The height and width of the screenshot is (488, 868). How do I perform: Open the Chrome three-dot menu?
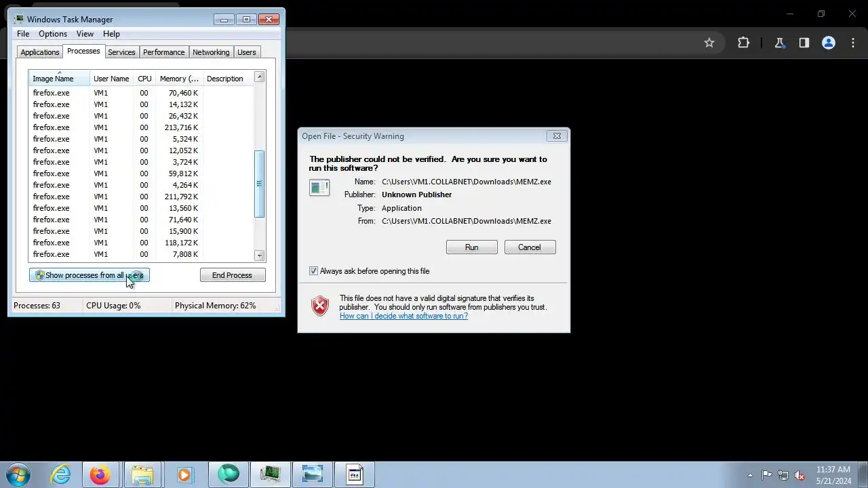[x=853, y=43]
